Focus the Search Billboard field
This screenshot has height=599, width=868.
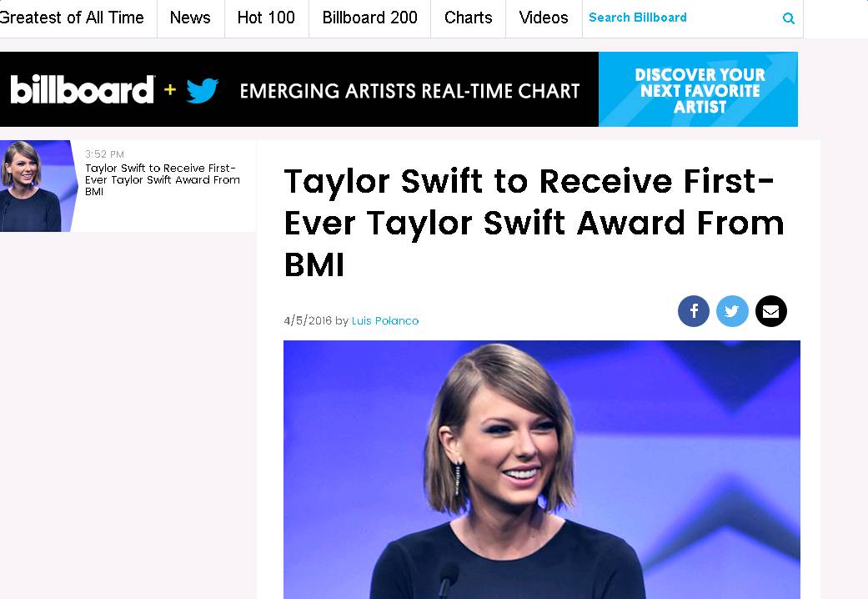tap(681, 18)
